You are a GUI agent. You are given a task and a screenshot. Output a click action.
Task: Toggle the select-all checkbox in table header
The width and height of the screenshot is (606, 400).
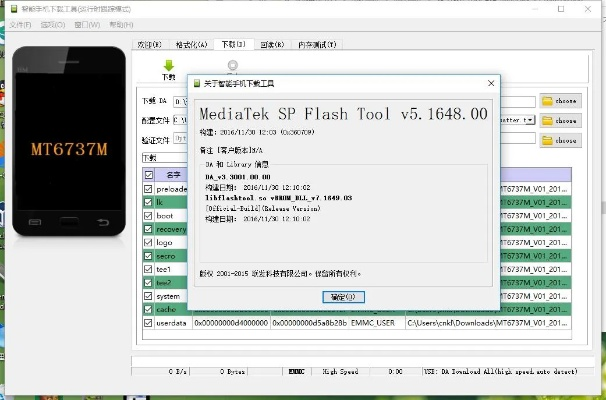149,174
